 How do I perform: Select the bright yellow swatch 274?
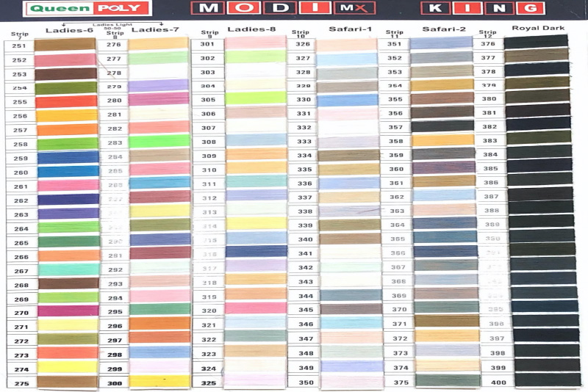click(68, 368)
